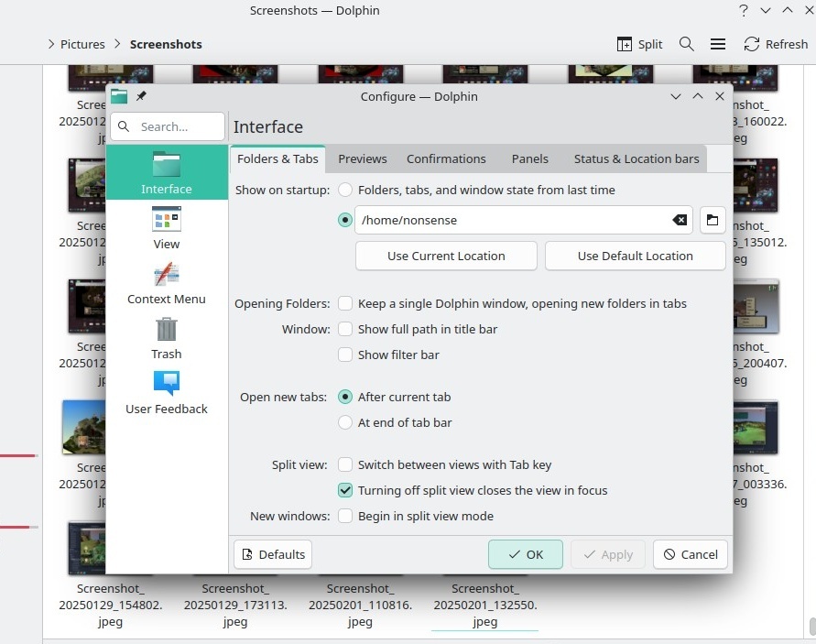Click the Apply button
This screenshot has width=816, height=644.
pyautogui.click(x=608, y=554)
